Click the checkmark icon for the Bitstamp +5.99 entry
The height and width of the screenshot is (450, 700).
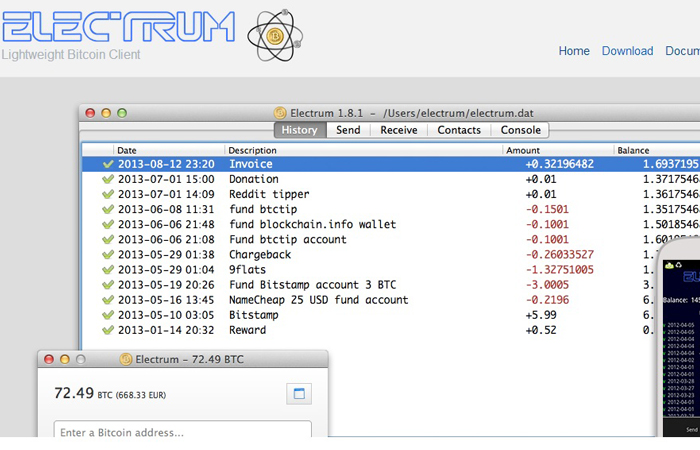pyautogui.click(x=108, y=315)
